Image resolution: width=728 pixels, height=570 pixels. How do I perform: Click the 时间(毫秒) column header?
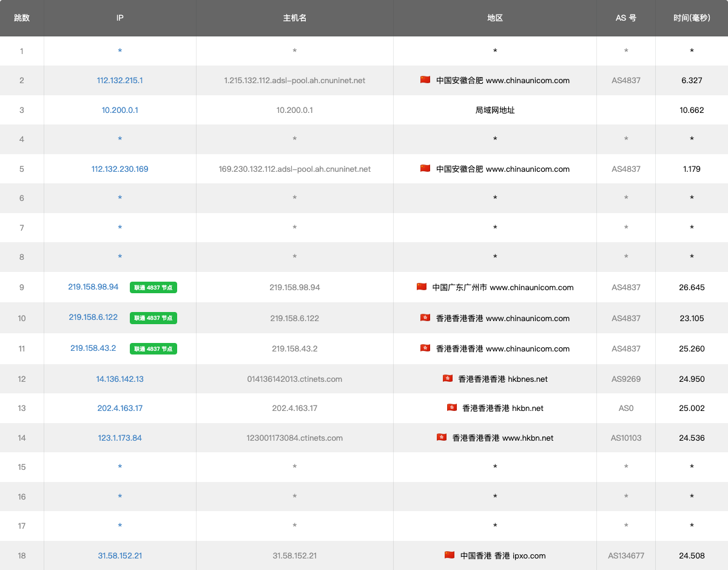click(692, 18)
